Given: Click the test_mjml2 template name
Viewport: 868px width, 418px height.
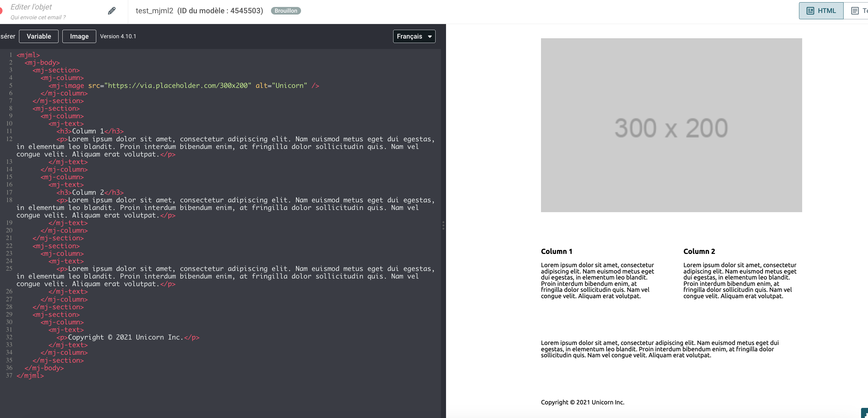Looking at the screenshot, I should (154, 11).
